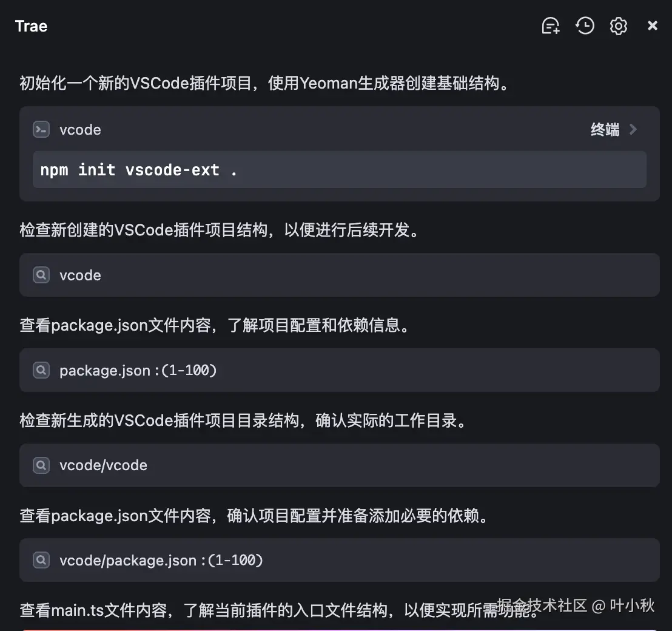Click the settings gear icon
Screen dimensions: 672x631
tap(618, 25)
